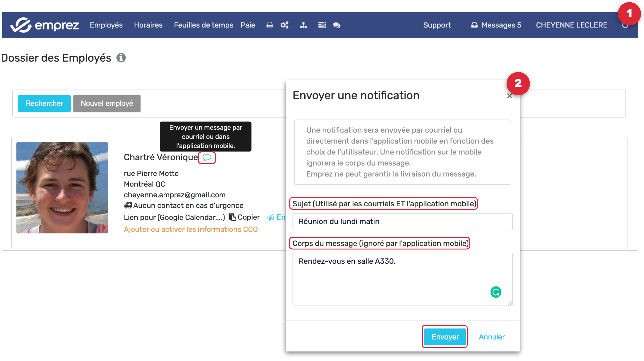Screen dimensions: 644x361
Task: Click Nouvel employé button
Action: click(107, 103)
